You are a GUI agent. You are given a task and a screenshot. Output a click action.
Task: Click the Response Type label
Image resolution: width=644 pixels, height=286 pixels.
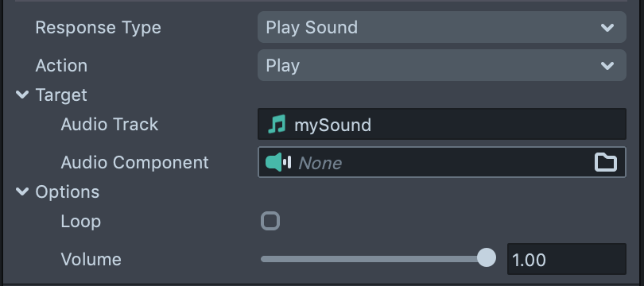click(x=98, y=28)
